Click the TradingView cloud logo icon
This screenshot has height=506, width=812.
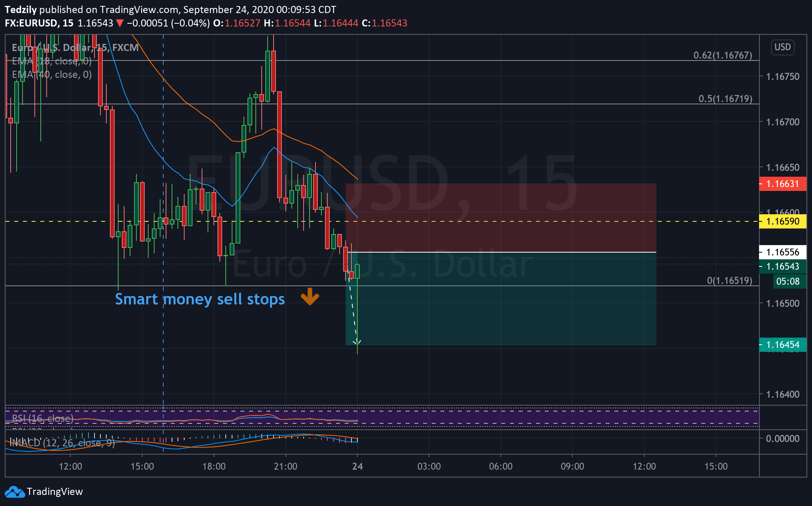15,492
